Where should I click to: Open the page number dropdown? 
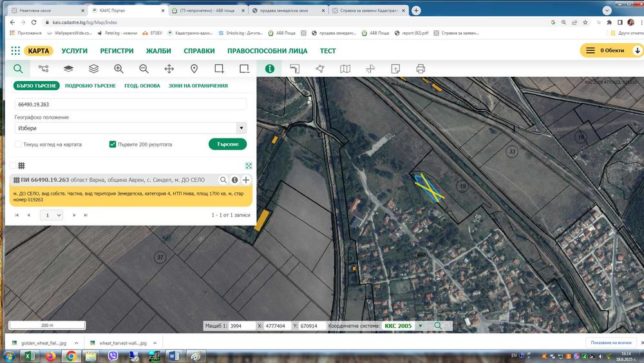[x=53, y=215]
